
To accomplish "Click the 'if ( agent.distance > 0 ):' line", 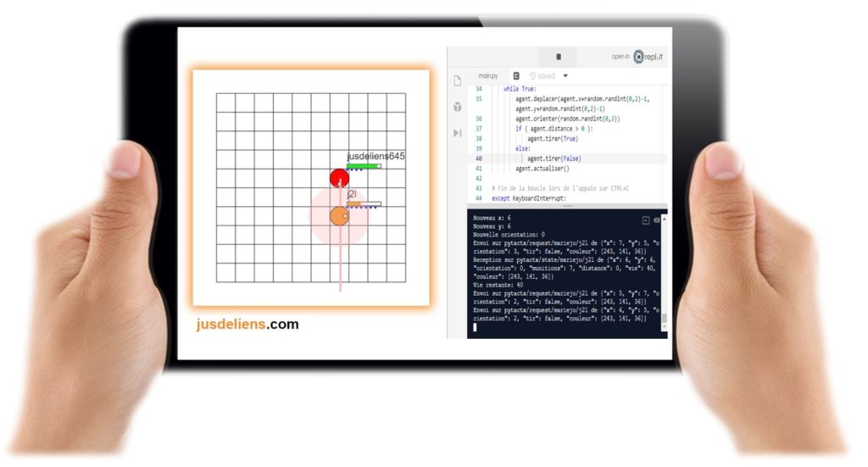I will pos(554,129).
